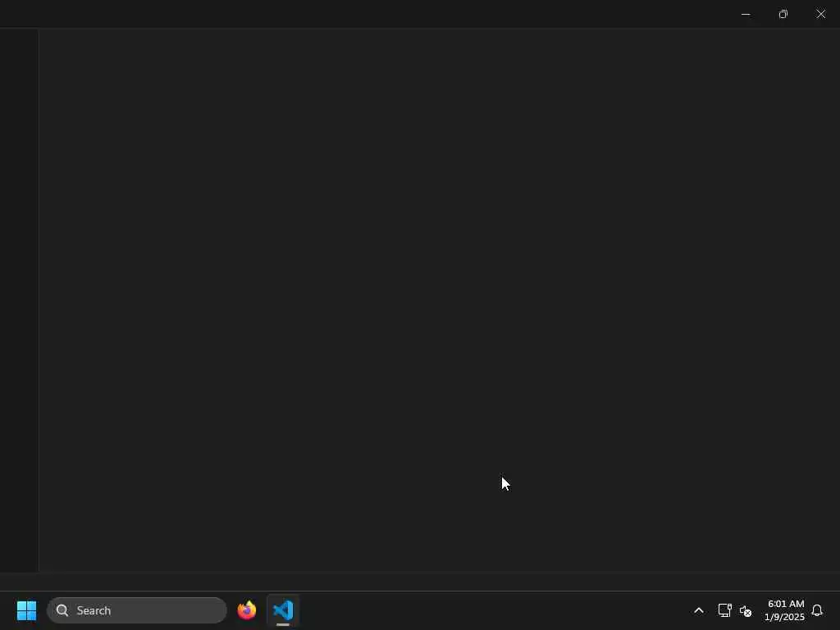Open the Windows Start menu
The height and width of the screenshot is (630, 840).
pos(26,610)
